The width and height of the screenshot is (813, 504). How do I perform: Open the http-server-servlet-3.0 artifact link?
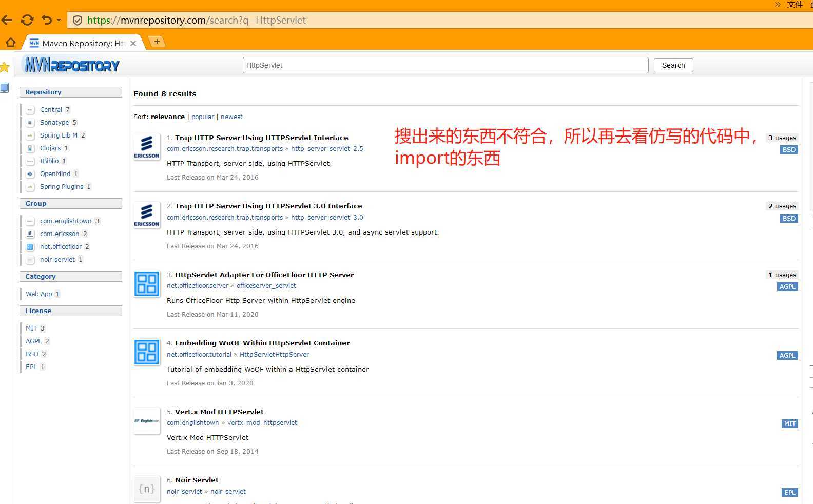(x=327, y=217)
